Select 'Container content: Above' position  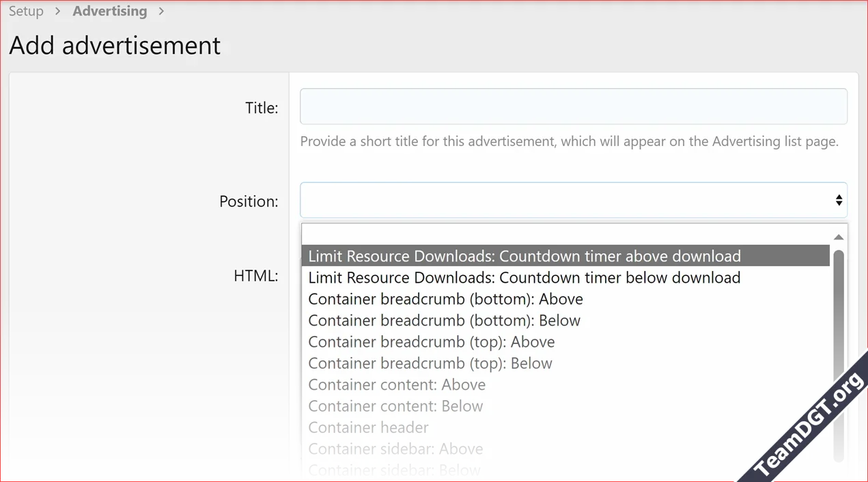pyautogui.click(x=397, y=384)
